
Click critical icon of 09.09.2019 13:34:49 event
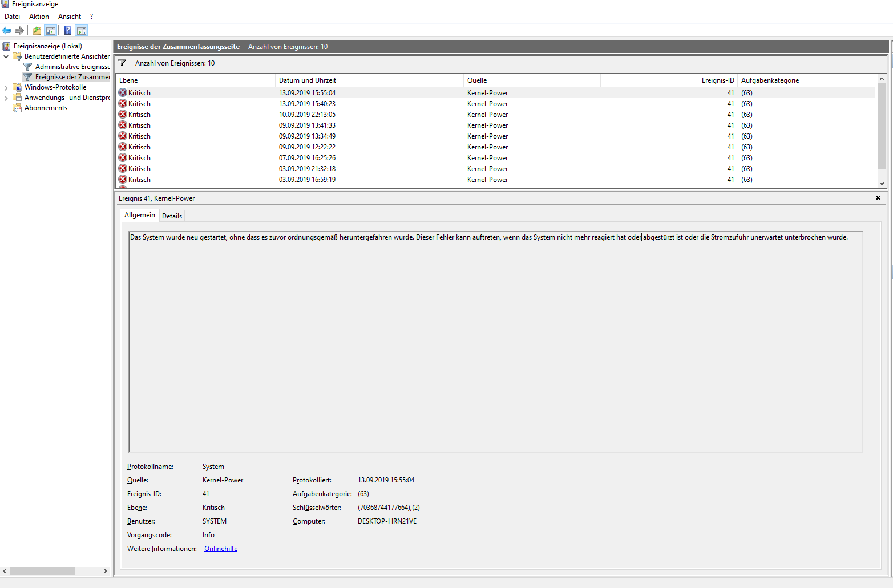coord(123,136)
